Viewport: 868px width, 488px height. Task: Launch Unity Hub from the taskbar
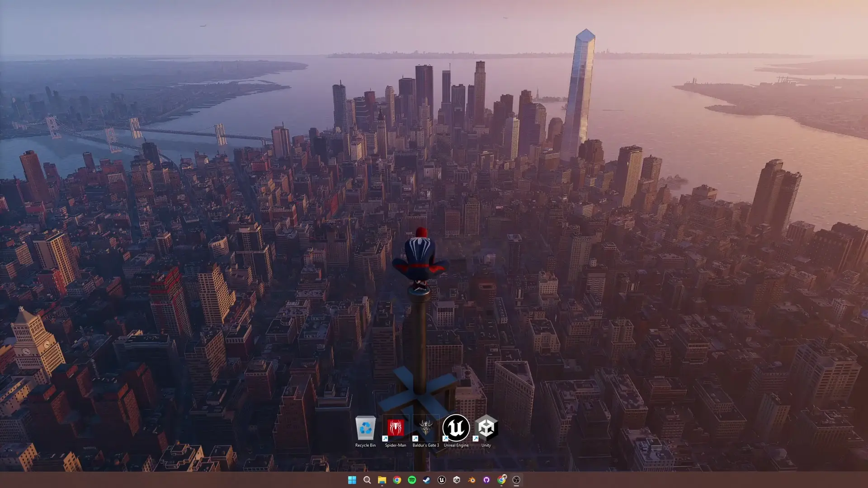click(456, 480)
